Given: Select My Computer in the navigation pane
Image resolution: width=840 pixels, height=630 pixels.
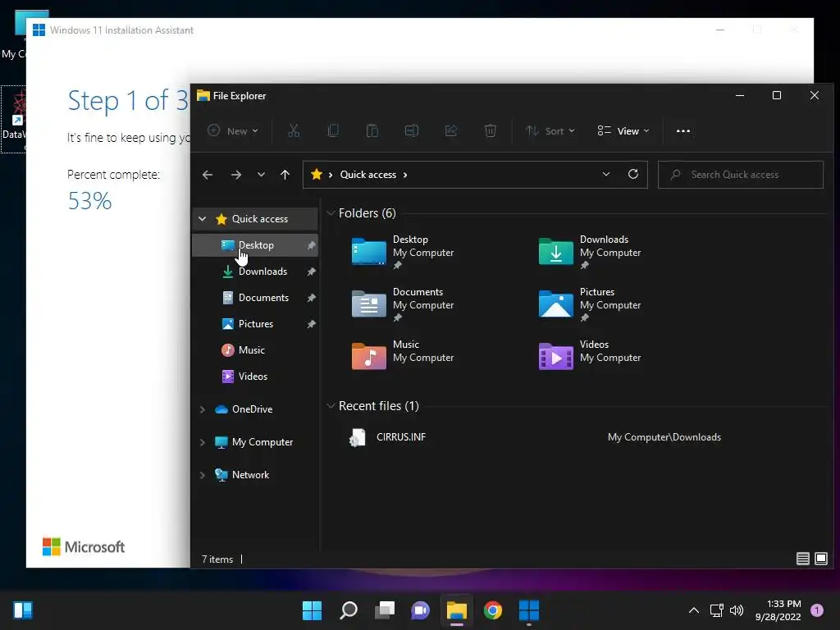Looking at the screenshot, I should [x=255, y=442].
